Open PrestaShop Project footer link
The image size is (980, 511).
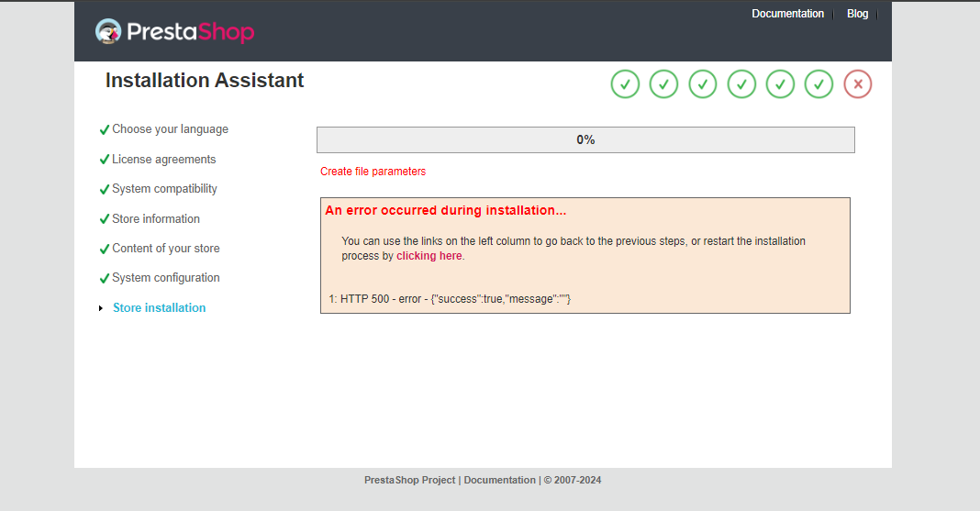tap(409, 480)
